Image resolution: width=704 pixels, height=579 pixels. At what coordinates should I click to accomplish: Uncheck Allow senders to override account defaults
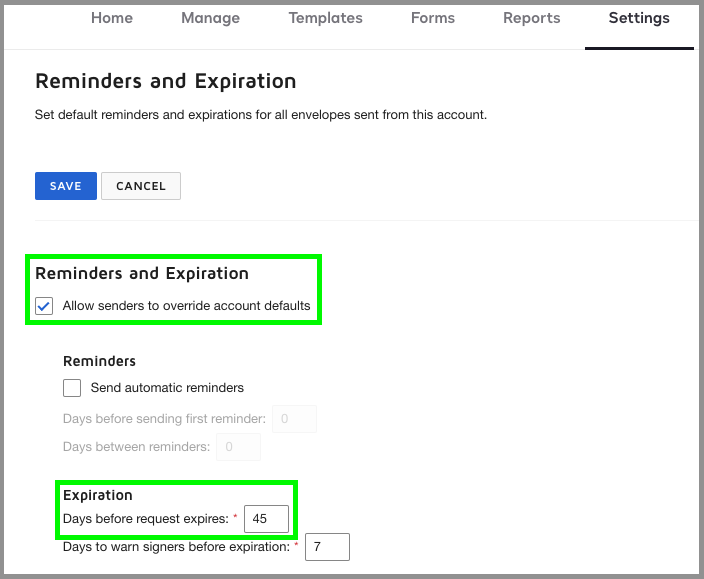coord(44,306)
